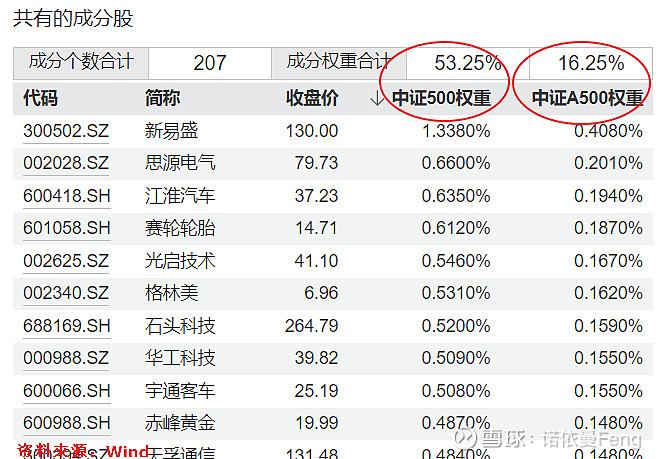Viewport: 661px width, 459px height.
Task: Click the 成分个数合计 label cell
Action: pyautogui.click(x=81, y=63)
